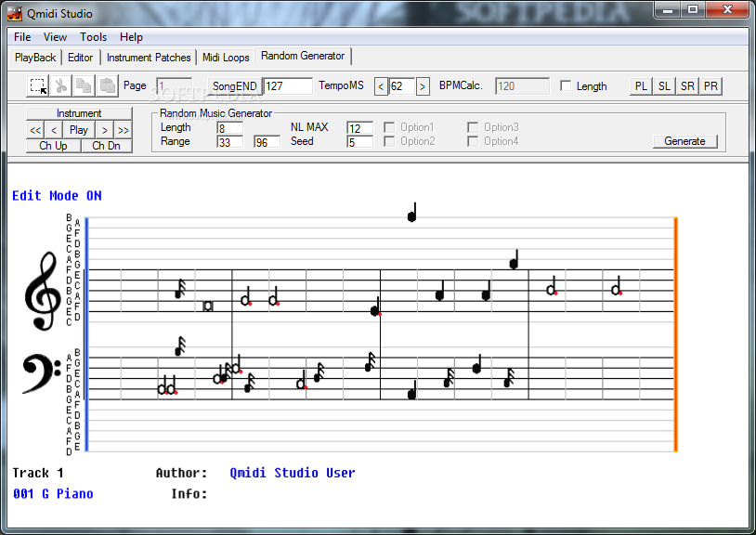This screenshot has width=756, height=535.
Task: Toggle the Option3 checkbox
Action: tap(473, 127)
